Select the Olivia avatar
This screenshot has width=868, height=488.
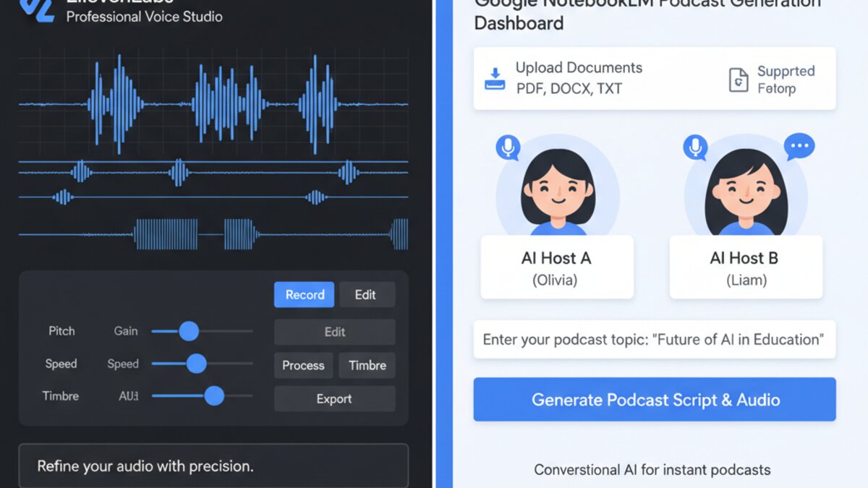(x=558, y=187)
